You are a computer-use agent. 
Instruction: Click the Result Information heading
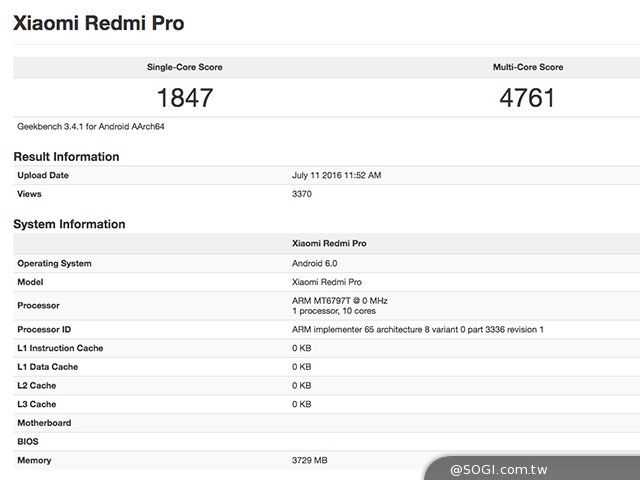(66, 157)
